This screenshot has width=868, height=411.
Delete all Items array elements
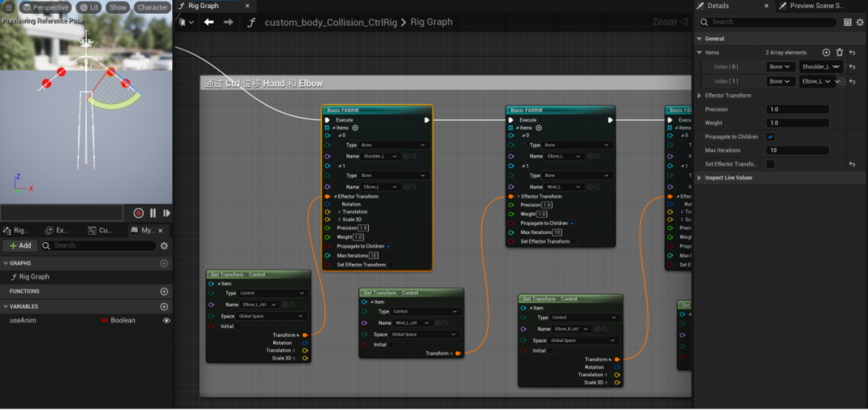coord(839,52)
